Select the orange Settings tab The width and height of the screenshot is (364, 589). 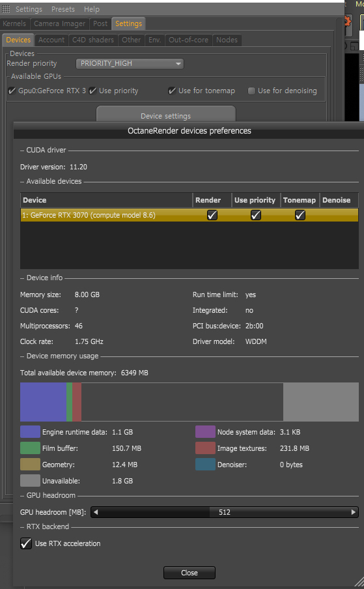(x=129, y=23)
